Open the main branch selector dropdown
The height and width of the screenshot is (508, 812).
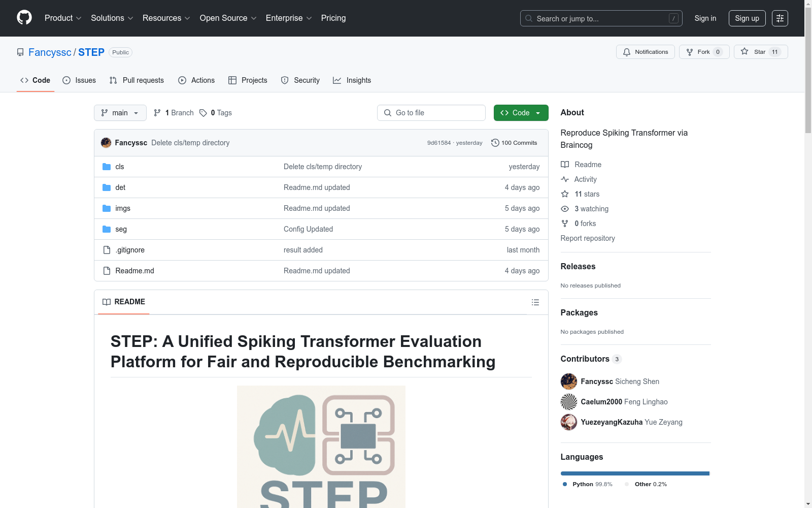120,113
